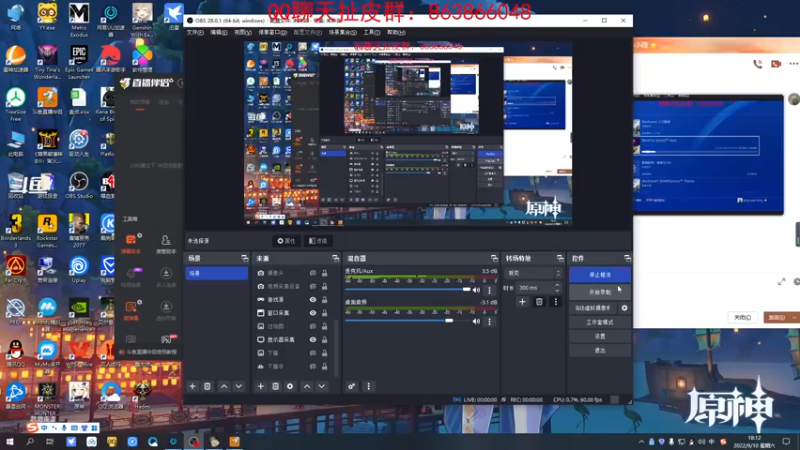
Task: Hide the window capture source eye icon
Action: tap(313, 313)
